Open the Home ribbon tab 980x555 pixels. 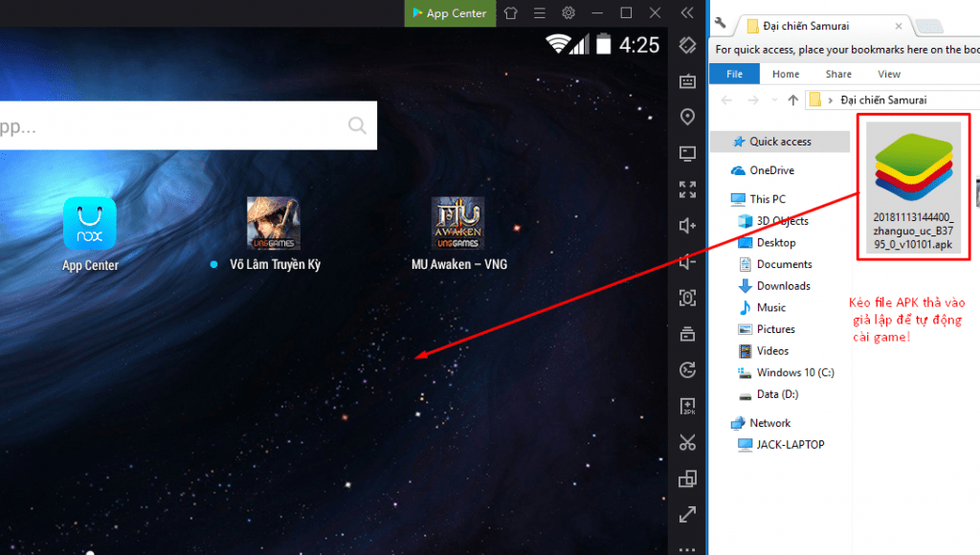[x=786, y=74]
